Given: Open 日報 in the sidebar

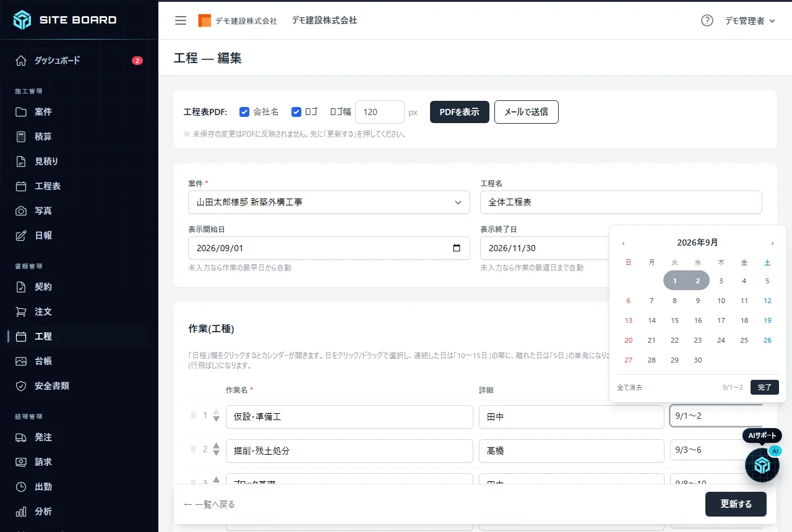Looking at the screenshot, I should pyautogui.click(x=79, y=236).
